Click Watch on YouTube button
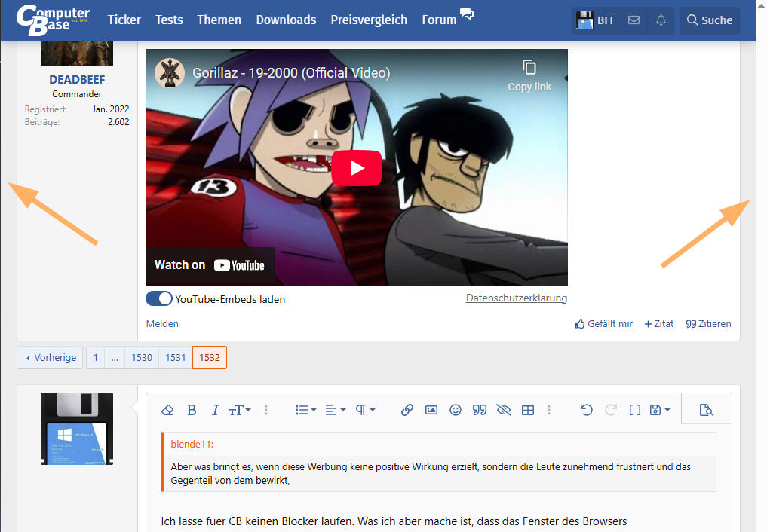The image size is (767, 532). coord(210,265)
